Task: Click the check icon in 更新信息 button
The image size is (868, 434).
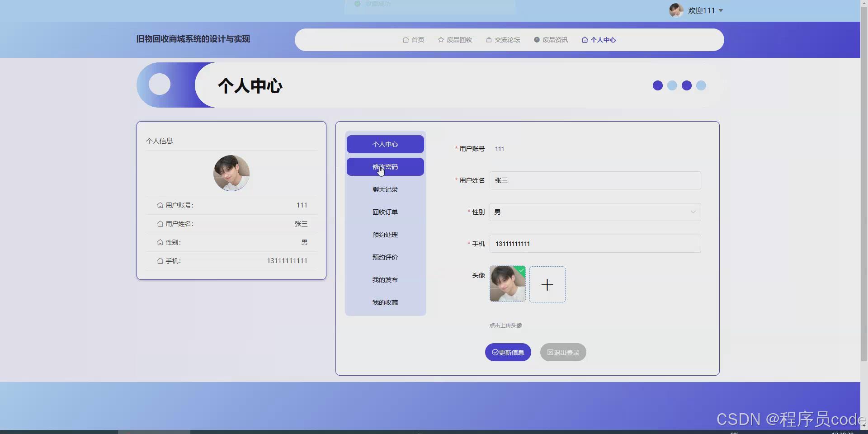Action: point(495,352)
